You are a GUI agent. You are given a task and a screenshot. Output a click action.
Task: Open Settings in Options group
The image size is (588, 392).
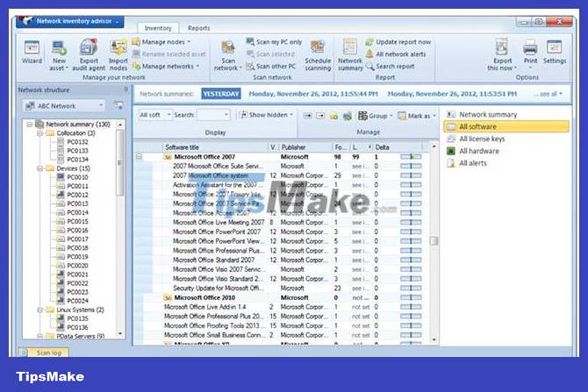pos(555,53)
